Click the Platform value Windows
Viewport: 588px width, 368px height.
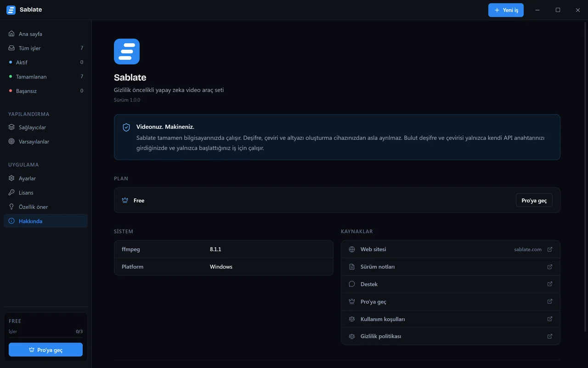221,267
